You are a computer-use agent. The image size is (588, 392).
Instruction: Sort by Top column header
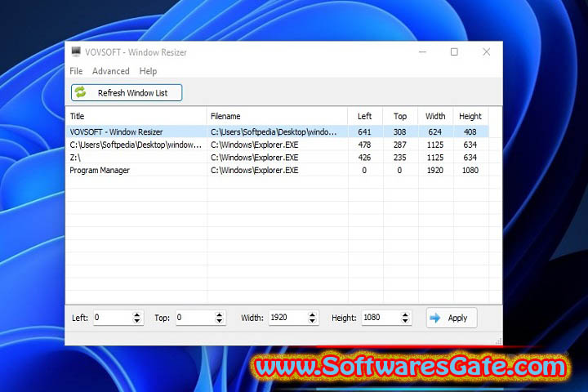(x=400, y=116)
